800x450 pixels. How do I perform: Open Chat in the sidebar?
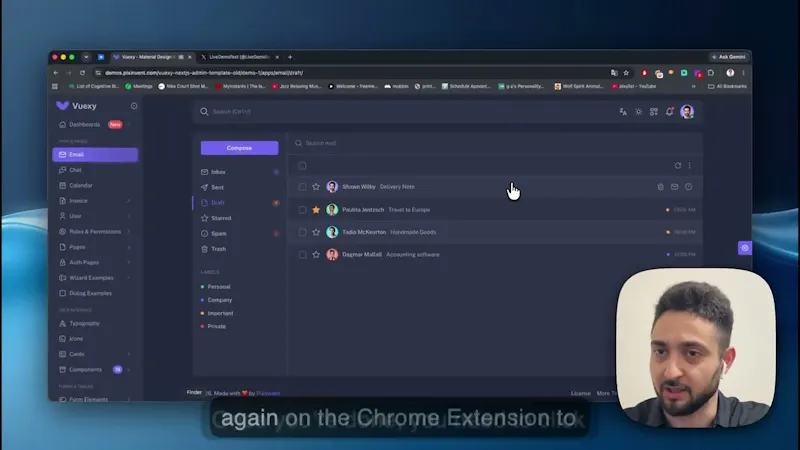(x=95, y=170)
